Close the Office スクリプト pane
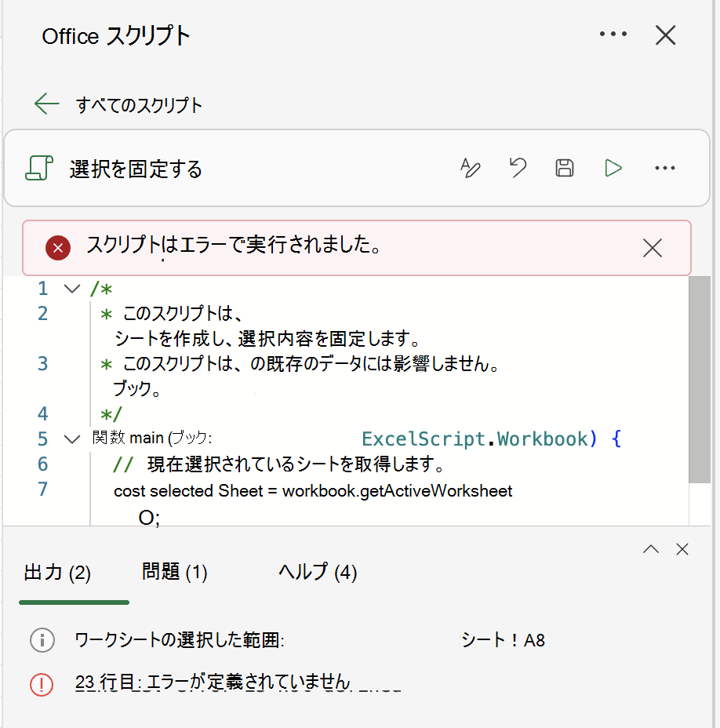Image resolution: width=720 pixels, height=728 pixels. (665, 35)
